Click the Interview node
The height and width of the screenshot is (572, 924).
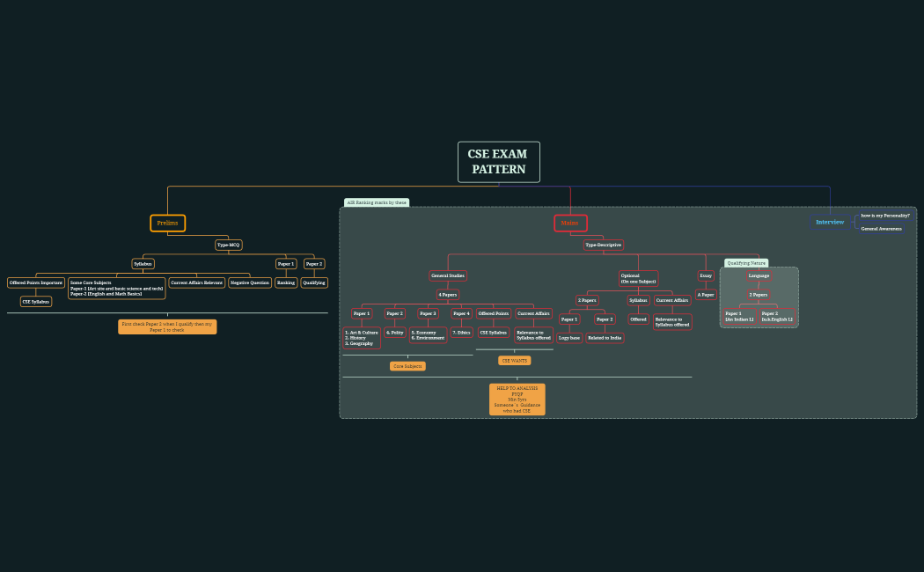pyautogui.click(x=830, y=222)
